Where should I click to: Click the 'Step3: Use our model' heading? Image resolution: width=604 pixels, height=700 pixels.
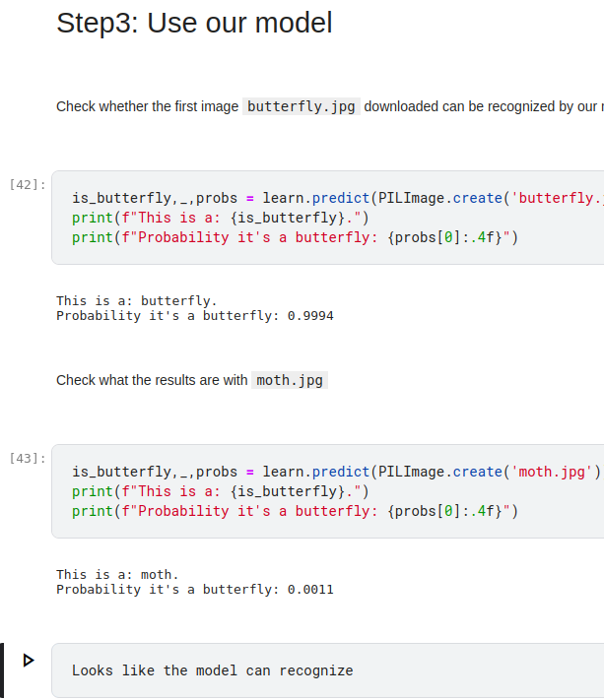pos(194,24)
